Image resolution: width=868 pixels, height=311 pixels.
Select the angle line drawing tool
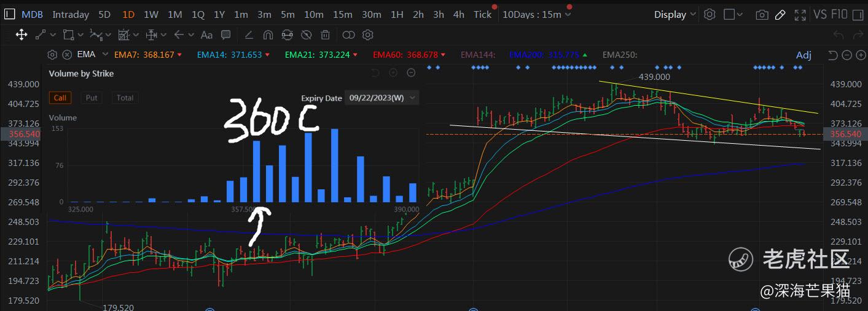click(249, 35)
